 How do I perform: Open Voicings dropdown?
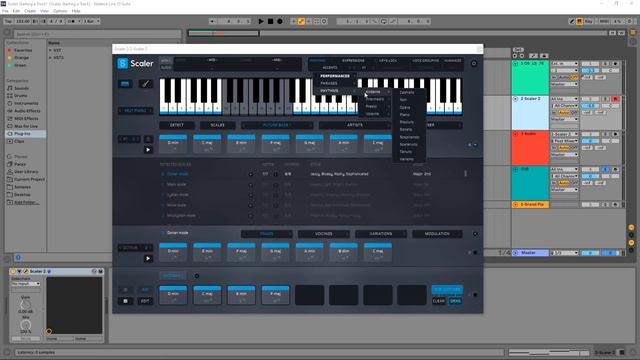tap(324, 234)
